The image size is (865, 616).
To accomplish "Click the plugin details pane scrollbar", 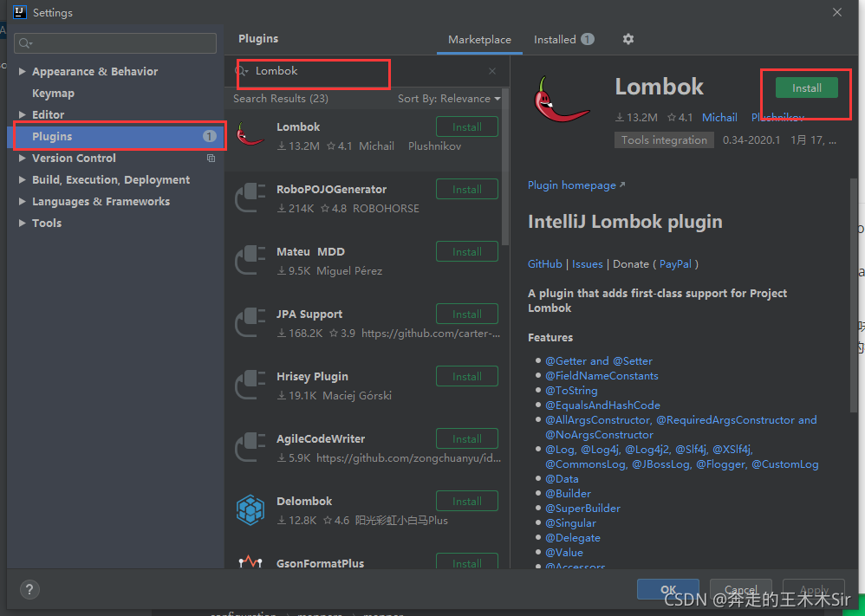I will tap(854, 295).
